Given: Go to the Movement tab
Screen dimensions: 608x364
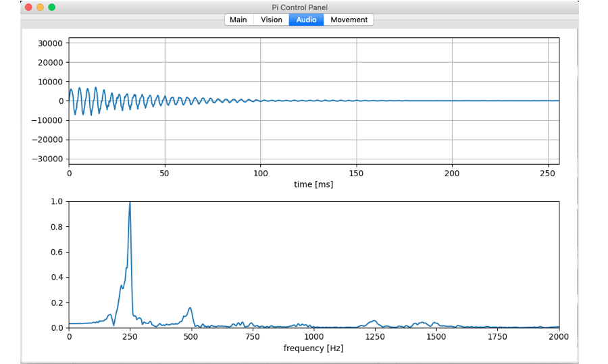Looking at the screenshot, I should coord(349,20).
